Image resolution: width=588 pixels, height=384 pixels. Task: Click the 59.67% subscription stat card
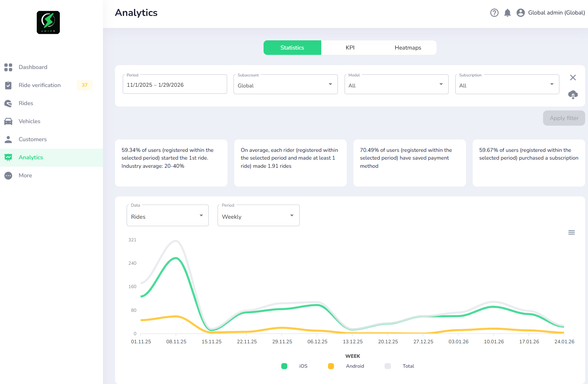pyautogui.click(x=529, y=163)
